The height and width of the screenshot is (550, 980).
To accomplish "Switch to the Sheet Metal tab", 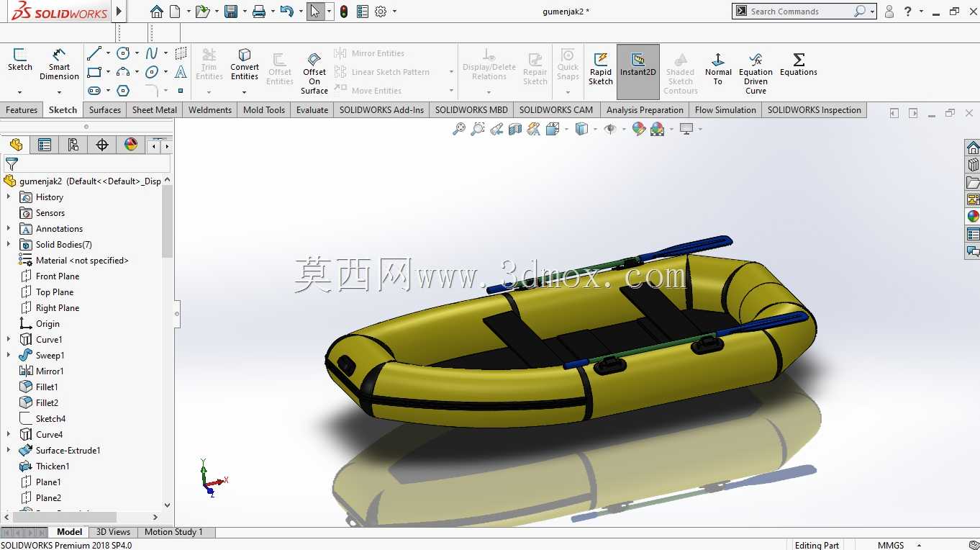I will 155,110.
